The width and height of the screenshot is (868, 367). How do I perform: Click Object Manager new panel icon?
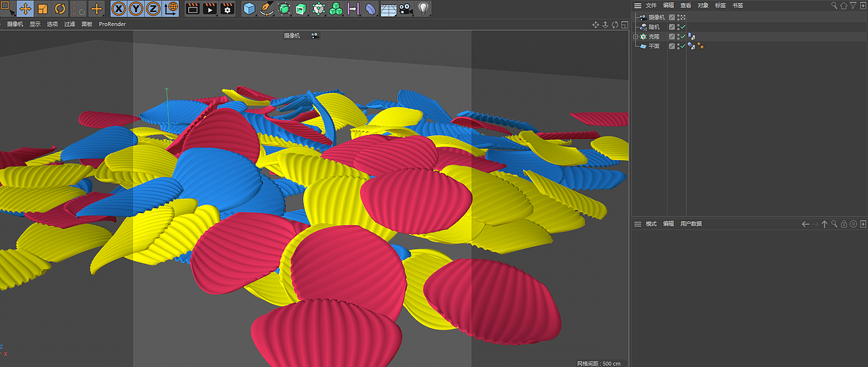pos(862,5)
